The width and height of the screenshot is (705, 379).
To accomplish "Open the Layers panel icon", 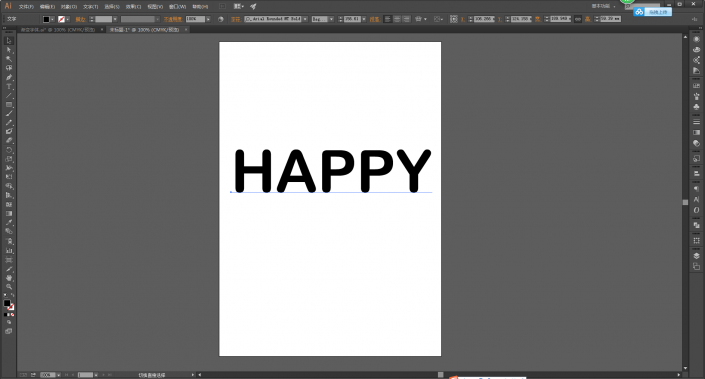I will click(696, 256).
